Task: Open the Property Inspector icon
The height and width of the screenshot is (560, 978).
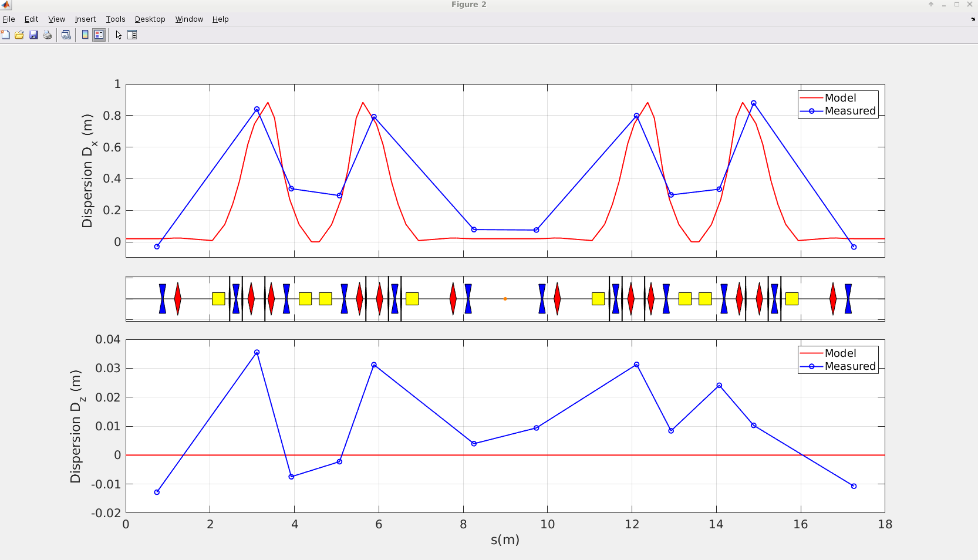Action: tap(132, 35)
